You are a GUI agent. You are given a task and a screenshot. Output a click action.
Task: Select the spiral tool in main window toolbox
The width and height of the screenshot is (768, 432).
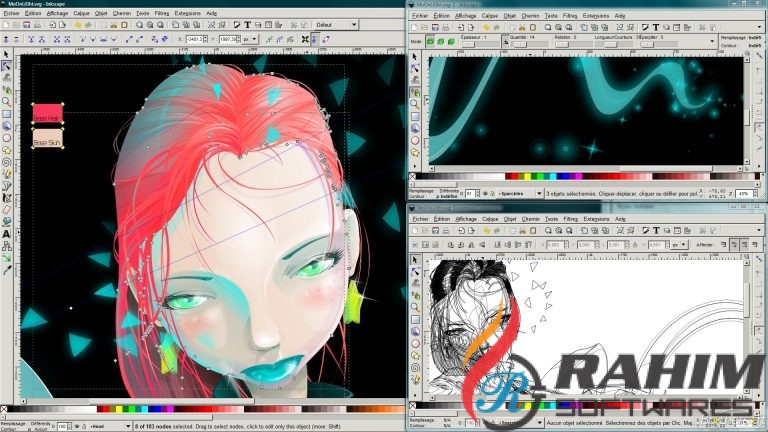click(x=6, y=162)
